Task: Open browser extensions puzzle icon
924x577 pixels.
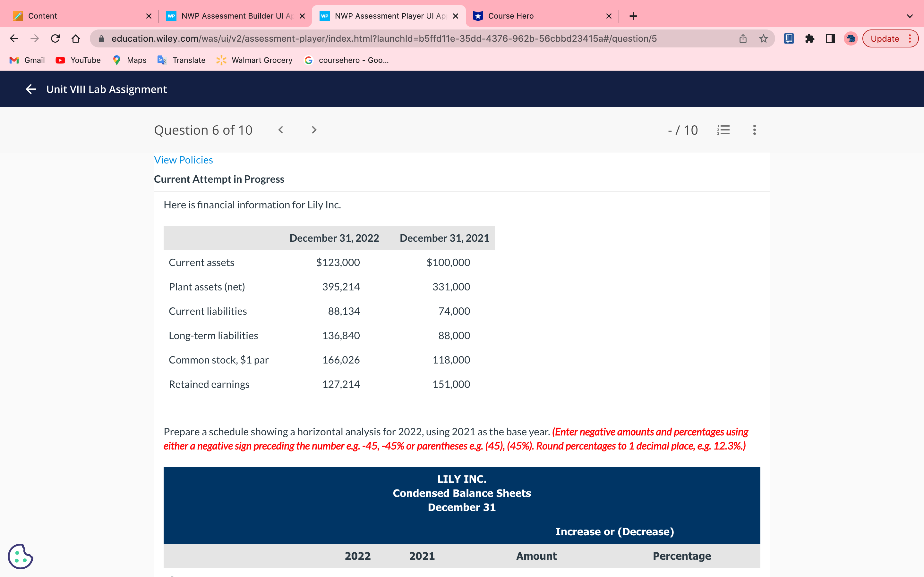Action: (x=810, y=38)
